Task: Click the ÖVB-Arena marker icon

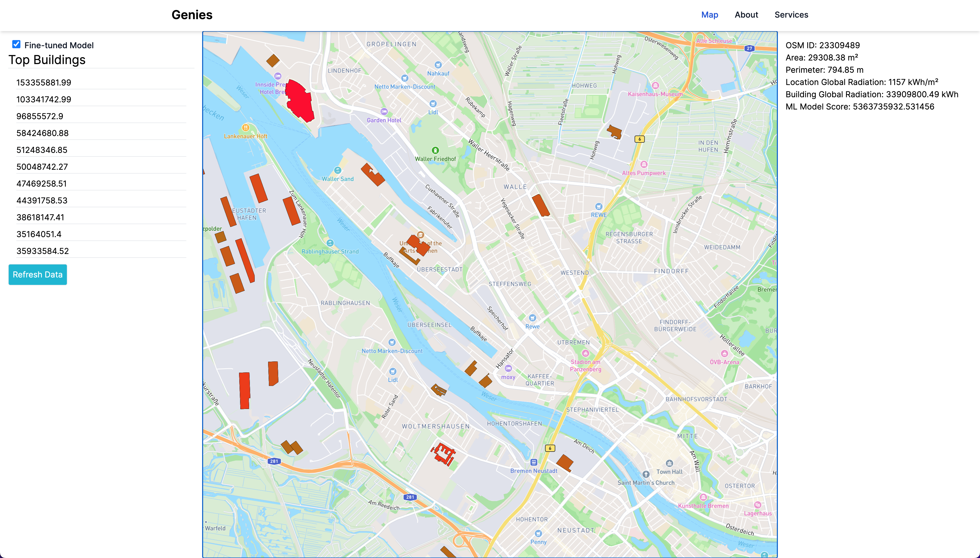Action: pyautogui.click(x=724, y=353)
